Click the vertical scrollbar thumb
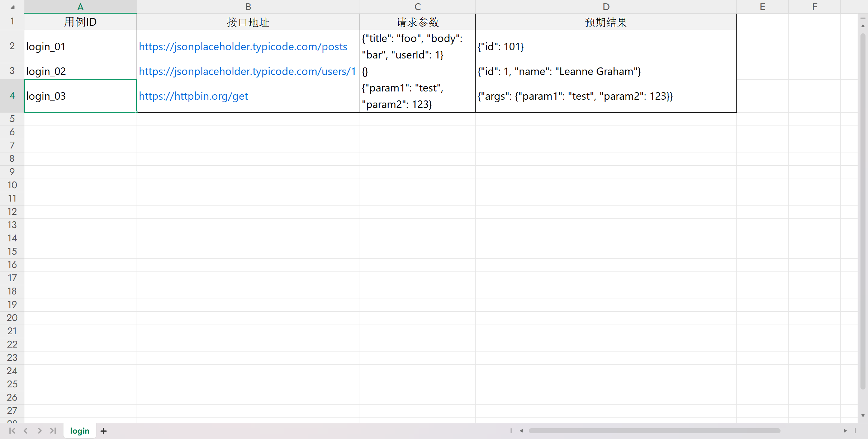Image resolution: width=868 pixels, height=439 pixels. tap(863, 212)
